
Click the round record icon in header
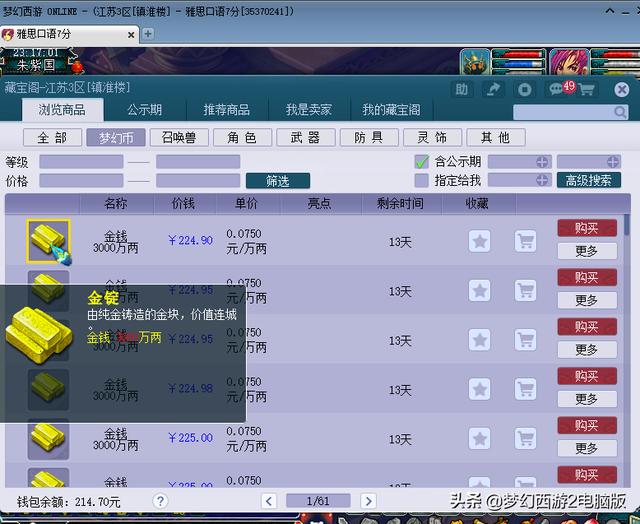524,89
